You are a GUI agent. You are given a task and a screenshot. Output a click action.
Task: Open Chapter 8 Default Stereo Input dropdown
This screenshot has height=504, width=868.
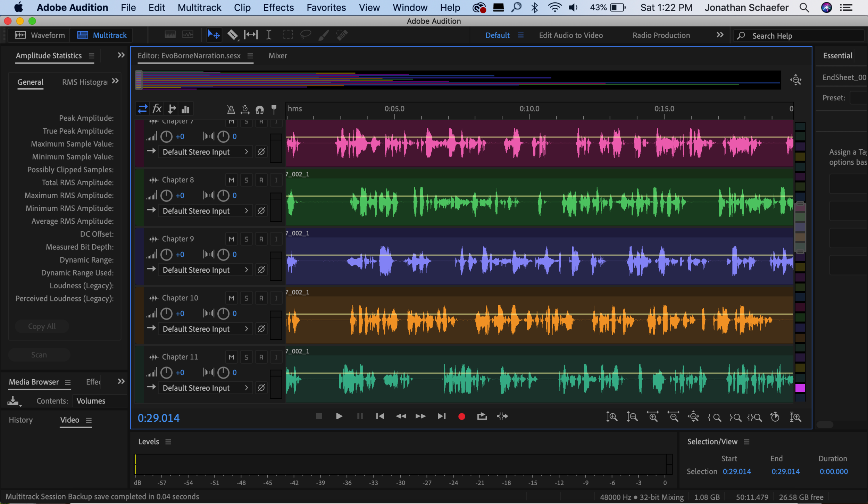pyautogui.click(x=205, y=211)
